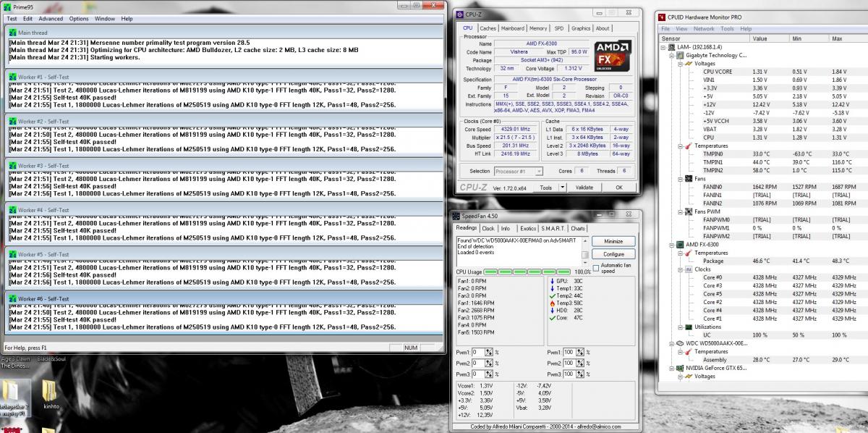Click the AMD FX-6300 processor chip icon
The width and height of the screenshot is (868, 433).
(x=680, y=244)
